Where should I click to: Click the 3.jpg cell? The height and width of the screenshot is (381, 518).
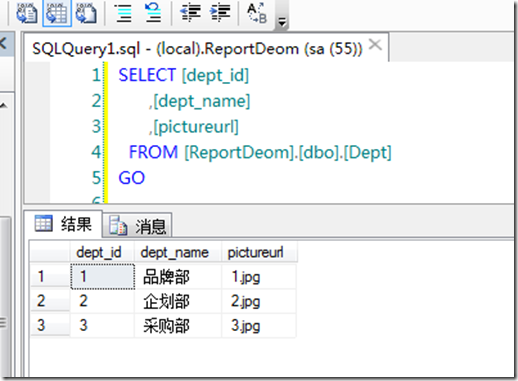point(259,325)
